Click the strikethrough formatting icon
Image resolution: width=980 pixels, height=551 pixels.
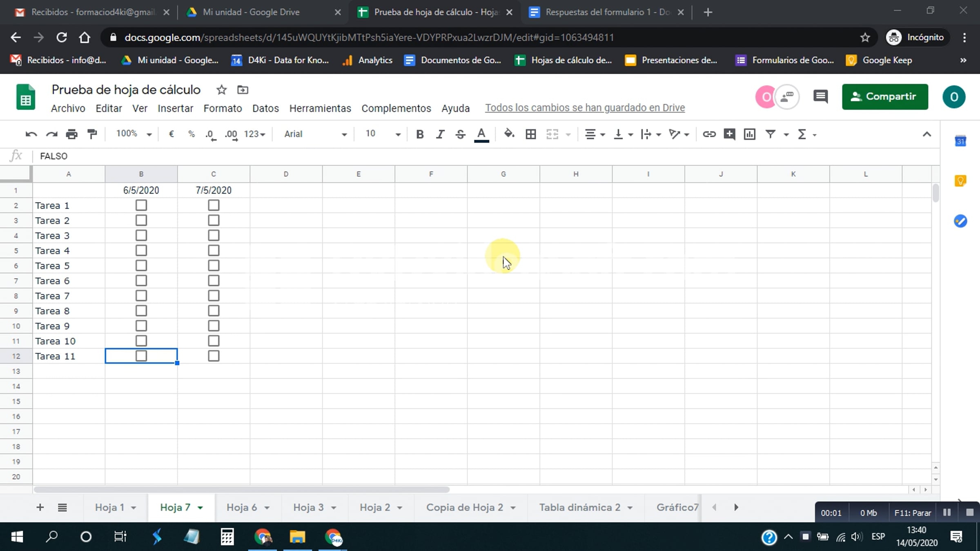click(x=460, y=134)
